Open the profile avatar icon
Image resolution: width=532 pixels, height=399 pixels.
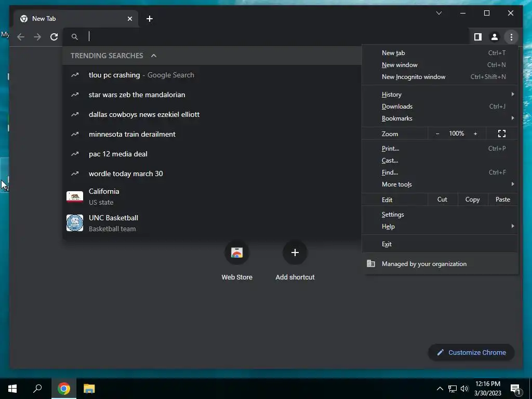pos(495,37)
